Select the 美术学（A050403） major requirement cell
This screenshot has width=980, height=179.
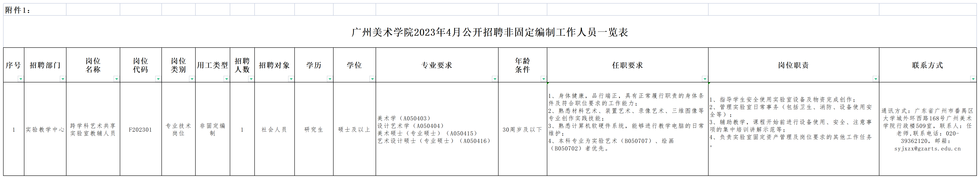[437, 129]
